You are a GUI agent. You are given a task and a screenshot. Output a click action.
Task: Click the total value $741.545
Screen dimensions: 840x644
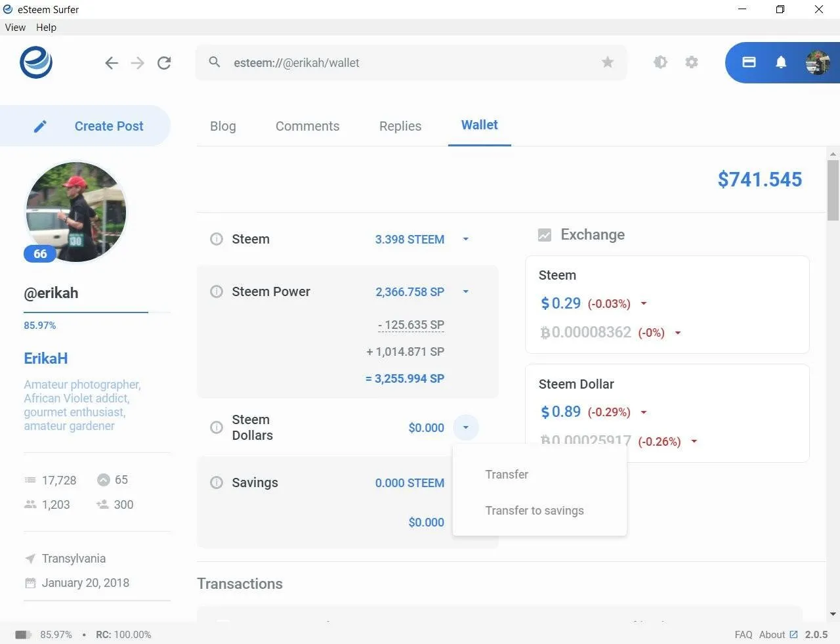(x=759, y=179)
